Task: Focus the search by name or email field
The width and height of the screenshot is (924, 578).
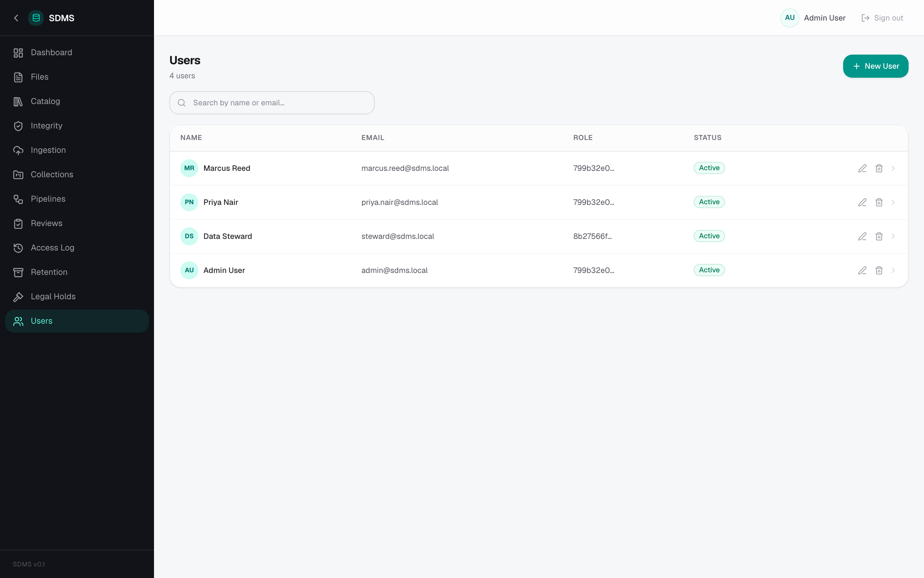Action: tap(272, 103)
